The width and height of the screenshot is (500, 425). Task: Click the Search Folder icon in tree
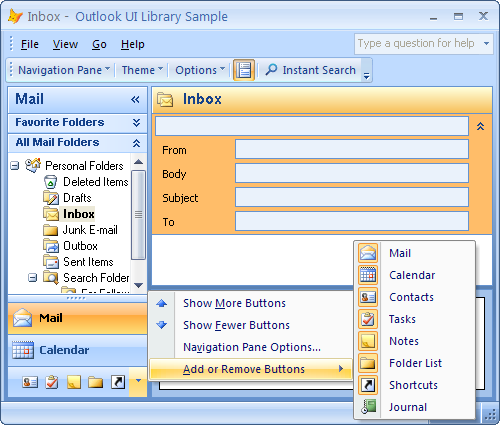(x=51, y=278)
